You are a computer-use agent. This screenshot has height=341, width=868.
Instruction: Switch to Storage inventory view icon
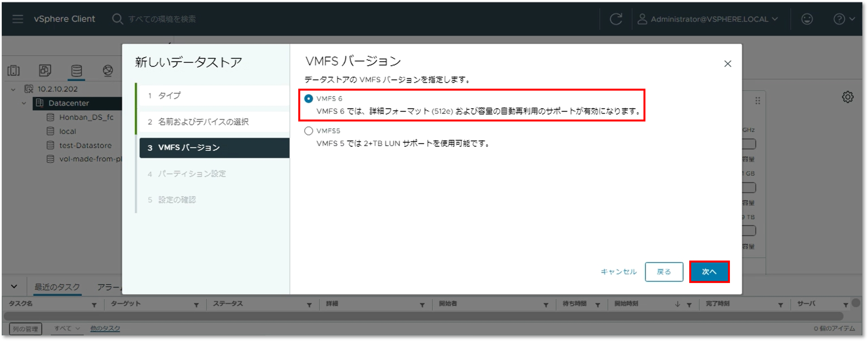click(x=76, y=70)
